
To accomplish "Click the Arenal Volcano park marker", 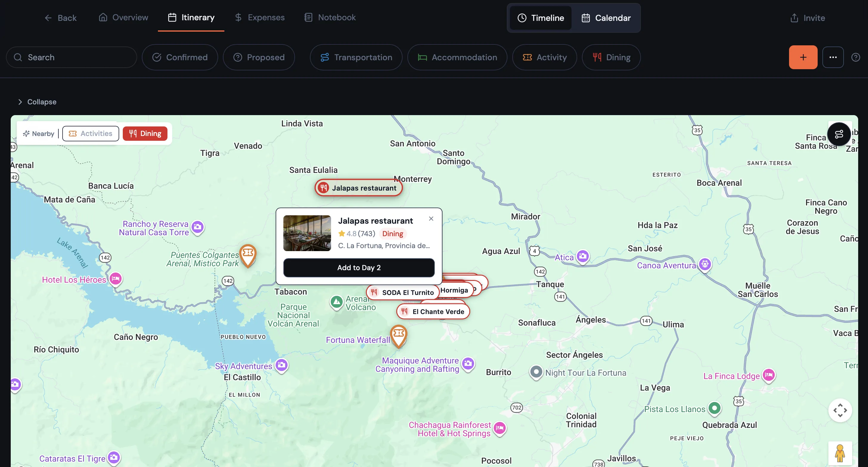I will coord(336,302).
